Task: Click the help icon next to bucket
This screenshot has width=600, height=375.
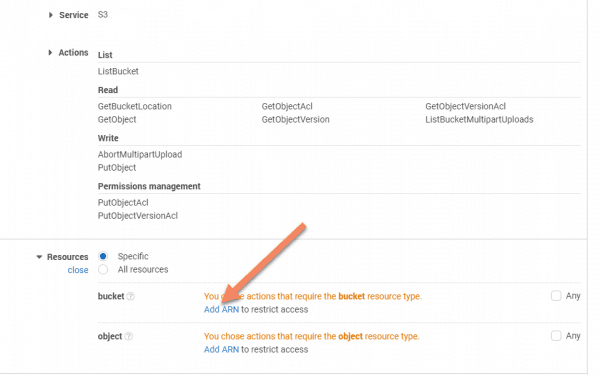Action: [131, 297]
